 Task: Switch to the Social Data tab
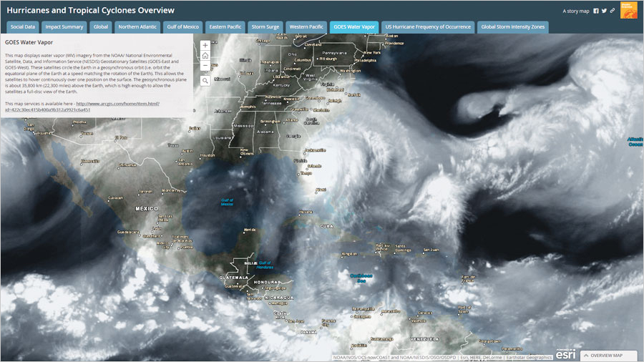(x=23, y=27)
